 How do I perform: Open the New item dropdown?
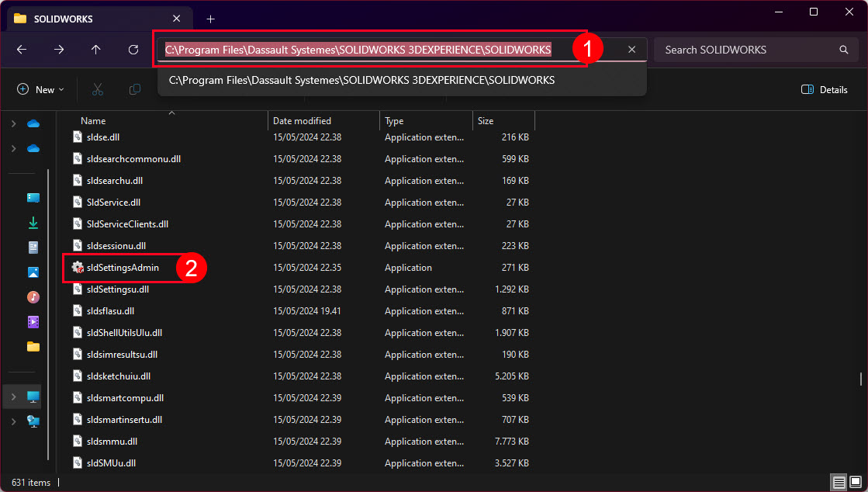click(x=41, y=90)
